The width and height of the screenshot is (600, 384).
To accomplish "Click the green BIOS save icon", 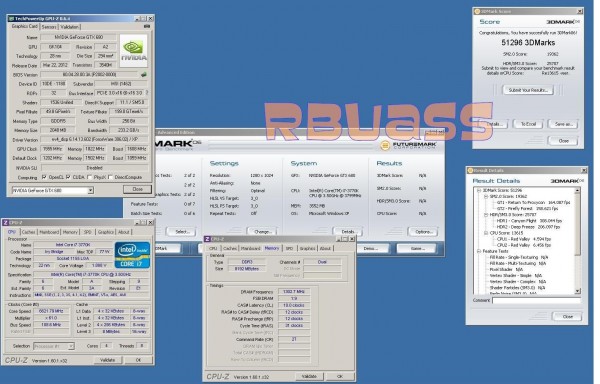I will tap(144, 75).
